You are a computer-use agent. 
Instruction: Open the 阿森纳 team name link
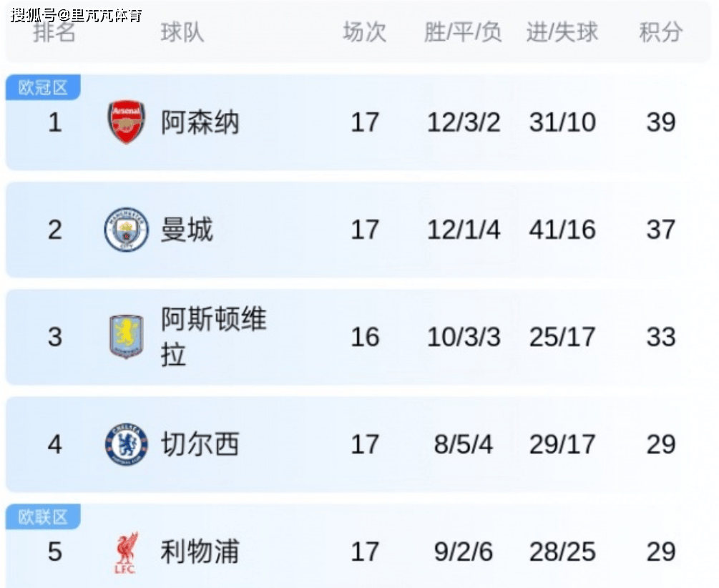pos(200,122)
